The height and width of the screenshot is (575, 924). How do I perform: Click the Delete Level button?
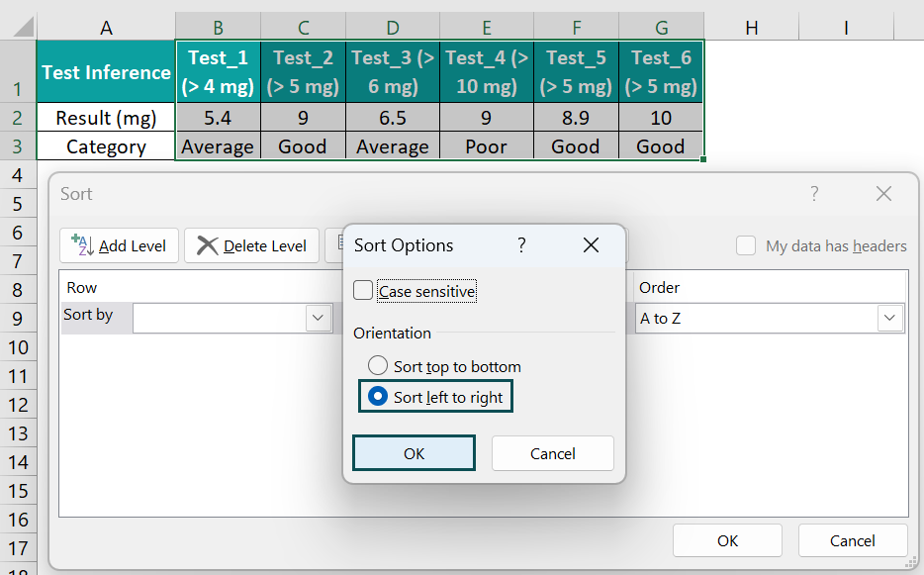pos(251,245)
